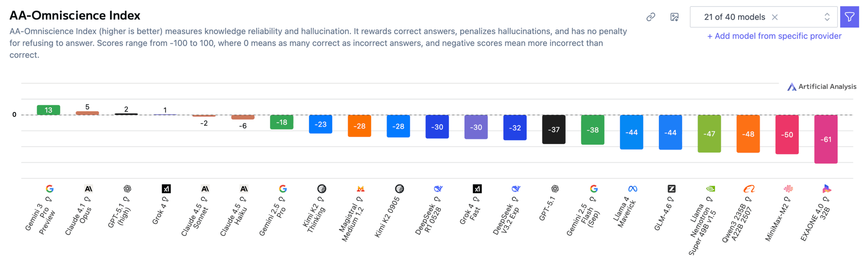This screenshot has height=259, width=868.
Task: Click the Mistral logo above Magistral Medium 1.2
Action: pyautogui.click(x=360, y=188)
